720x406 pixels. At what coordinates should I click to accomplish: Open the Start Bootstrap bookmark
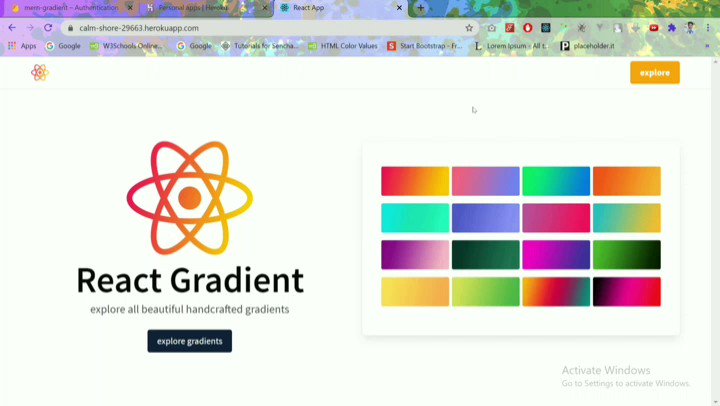tap(425, 46)
